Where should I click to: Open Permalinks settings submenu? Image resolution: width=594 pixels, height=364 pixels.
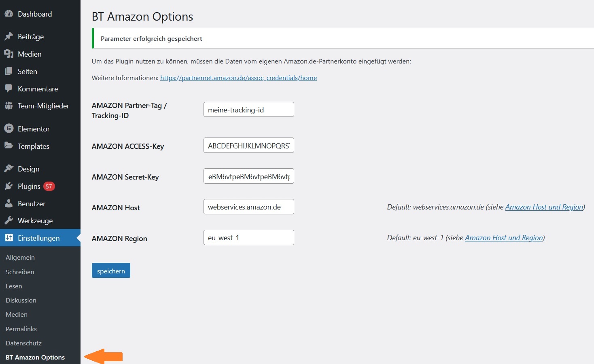[x=21, y=329]
